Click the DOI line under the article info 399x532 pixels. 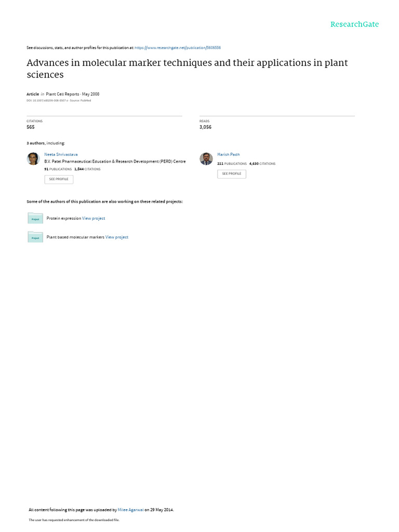pyautogui.click(x=59, y=100)
